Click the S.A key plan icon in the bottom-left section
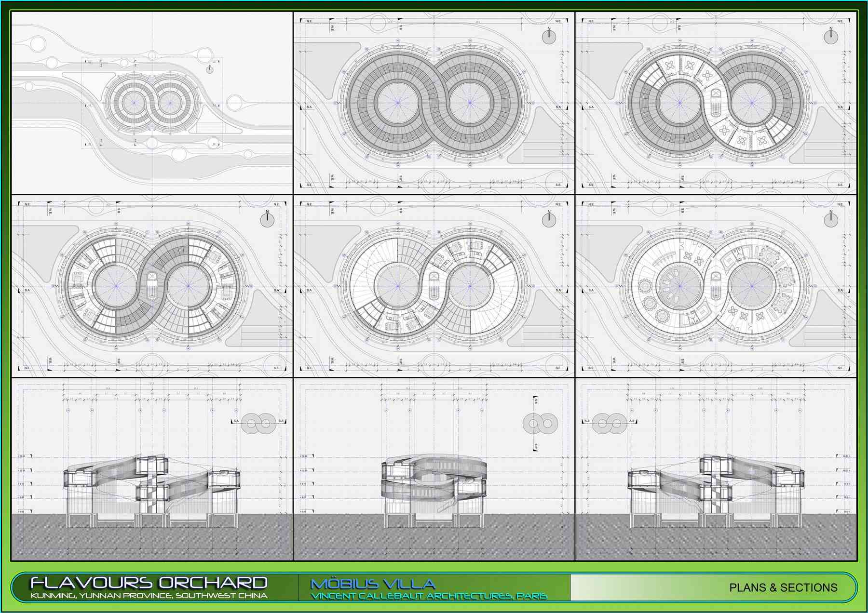868x613 pixels. [x=258, y=423]
